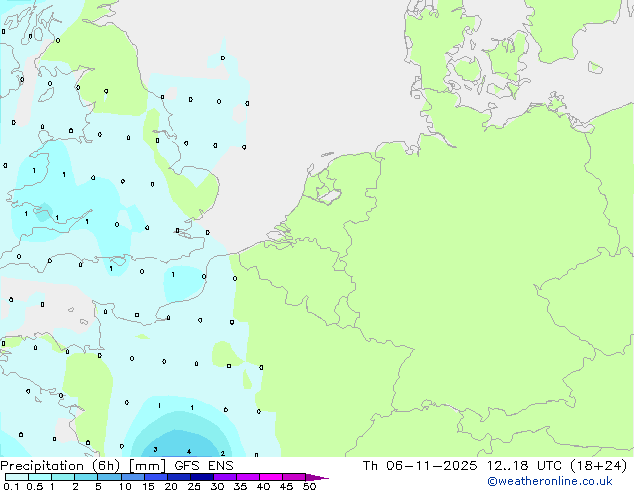Screen dimensions: 634x490
Task: Click the 0.1–0.5 mm legend swatch
Action: 17,477
